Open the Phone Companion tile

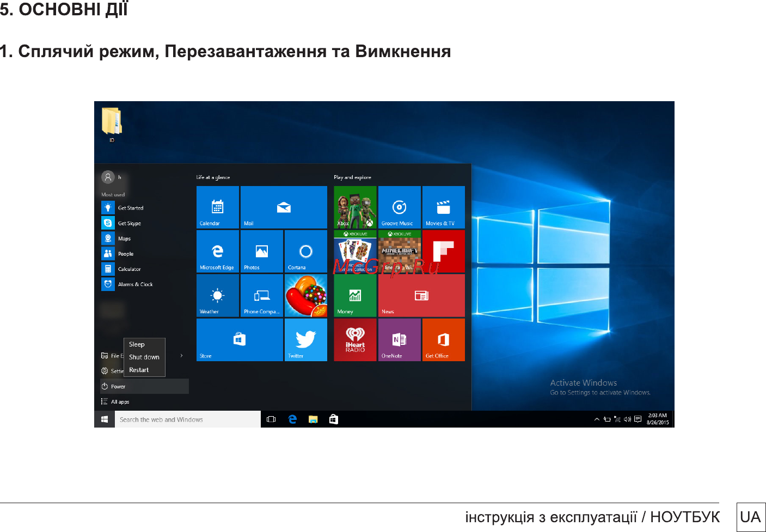(x=262, y=295)
